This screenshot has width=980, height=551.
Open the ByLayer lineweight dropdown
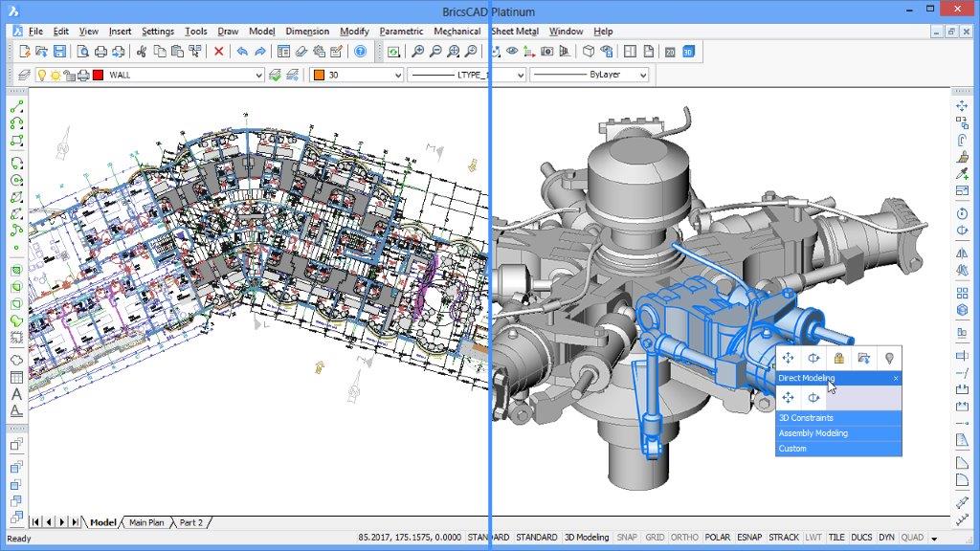642,75
